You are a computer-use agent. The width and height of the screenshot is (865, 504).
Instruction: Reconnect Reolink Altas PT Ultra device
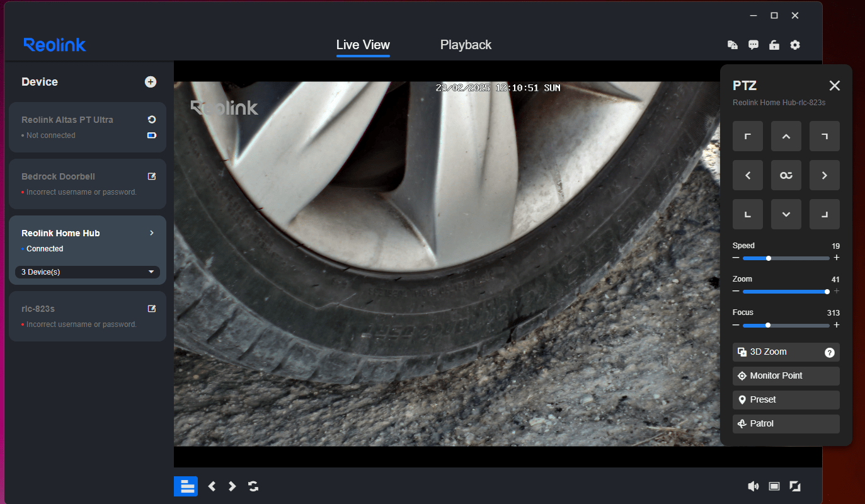151,120
